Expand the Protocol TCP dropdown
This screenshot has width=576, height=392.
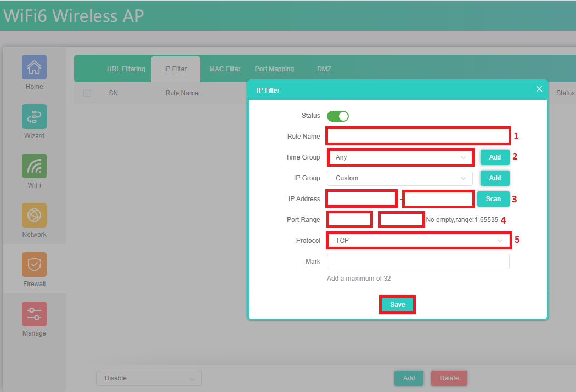(418, 241)
